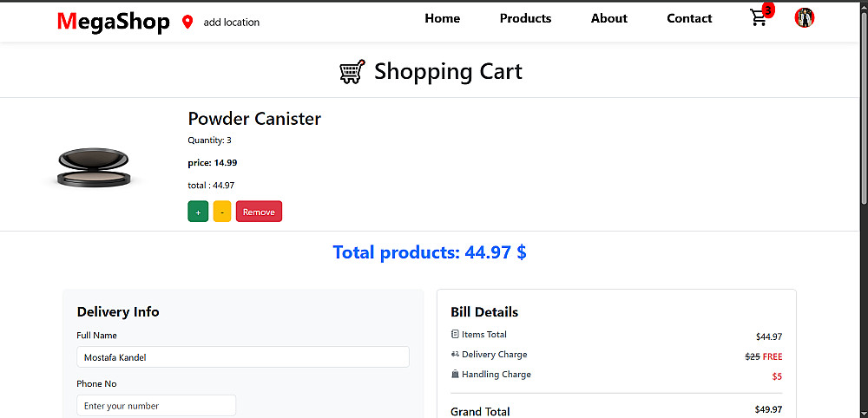Decrease Powder Canister quantity with yellow minus
This screenshot has height=418, width=868.
222,212
